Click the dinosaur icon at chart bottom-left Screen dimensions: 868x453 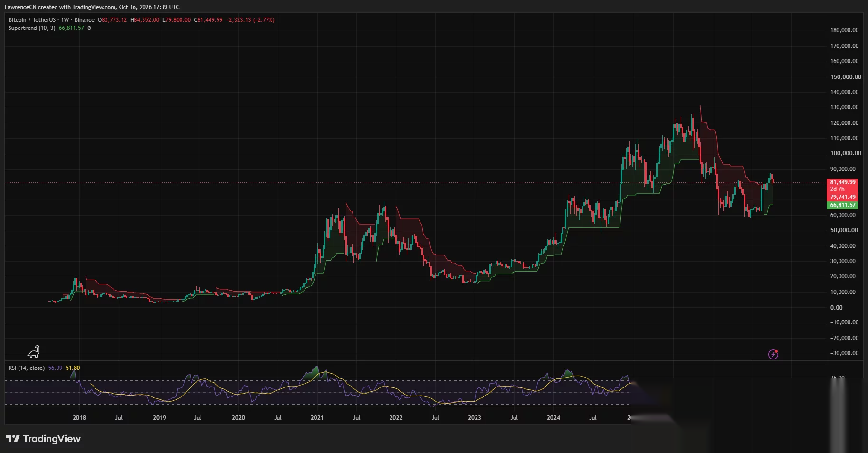pyautogui.click(x=34, y=351)
